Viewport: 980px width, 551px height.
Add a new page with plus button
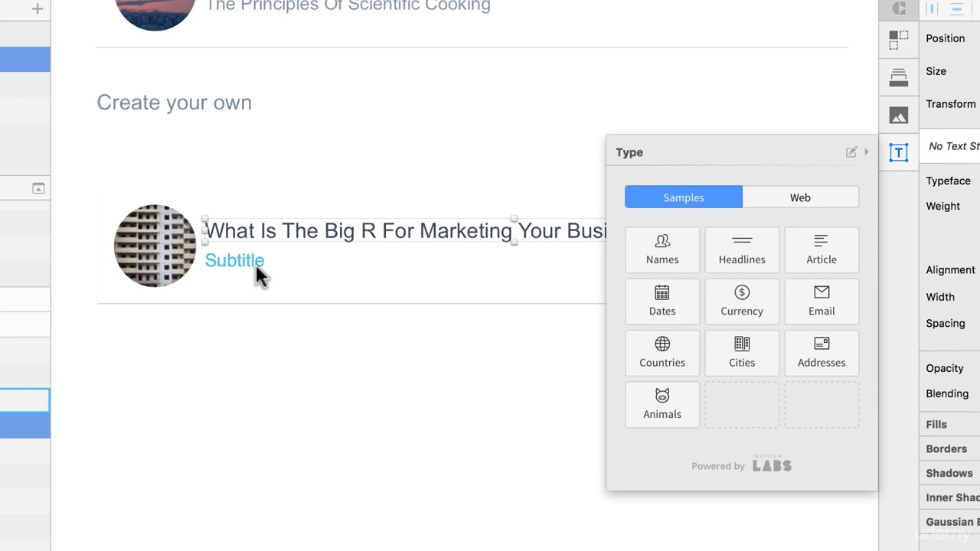(38, 9)
